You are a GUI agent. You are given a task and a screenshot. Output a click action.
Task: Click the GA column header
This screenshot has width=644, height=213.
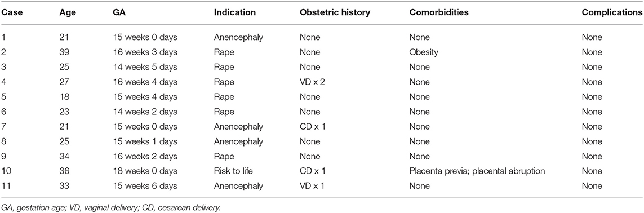[118, 12]
